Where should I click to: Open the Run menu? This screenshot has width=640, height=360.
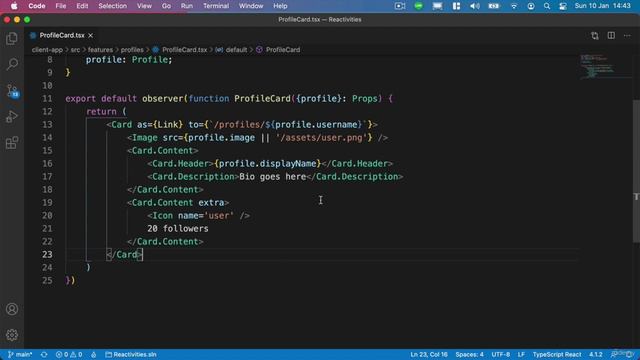tap(187, 6)
